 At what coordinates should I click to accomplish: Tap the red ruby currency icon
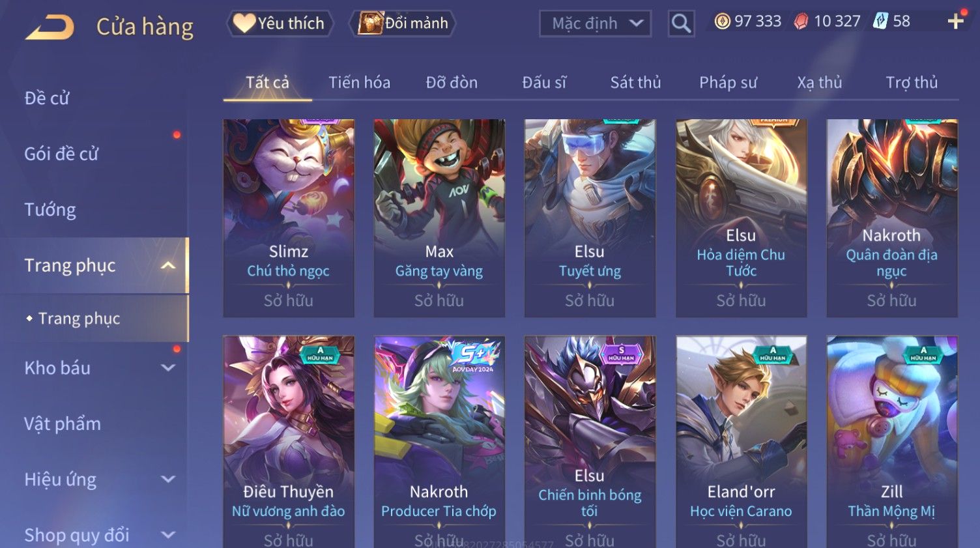801,22
